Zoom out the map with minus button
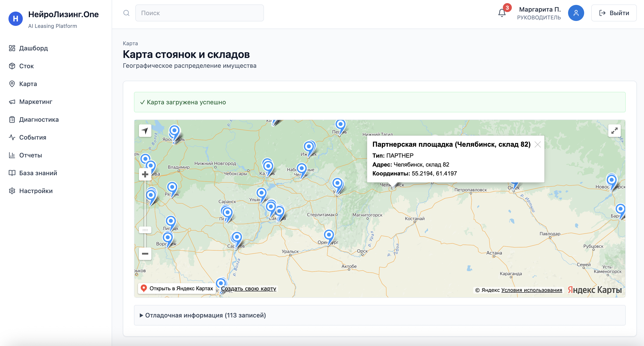This screenshot has height=346, width=644. [145, 254]
